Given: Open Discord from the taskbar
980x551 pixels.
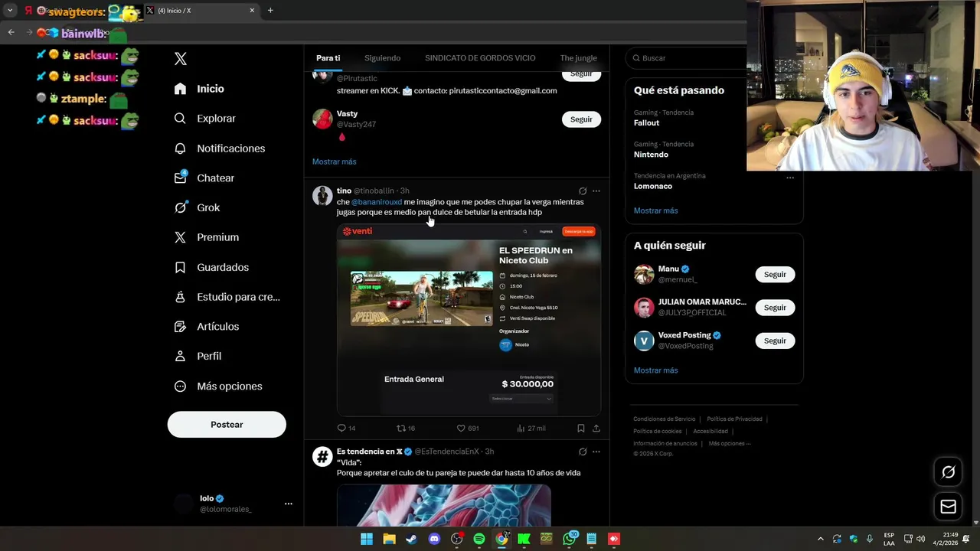Looking at the screenshot, I should tap(434, 539).
